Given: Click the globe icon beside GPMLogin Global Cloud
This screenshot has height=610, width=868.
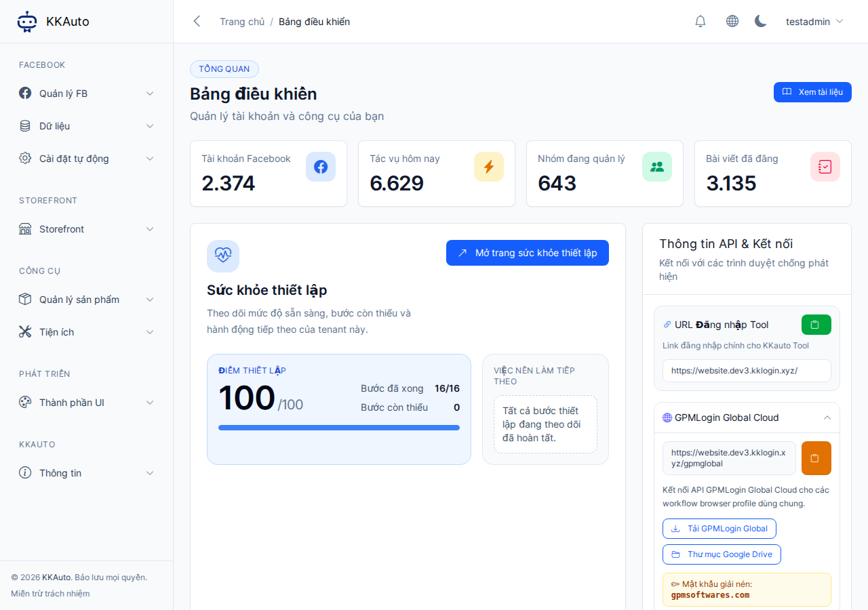Looking at the screenshot, I should [x=667, y=418].
